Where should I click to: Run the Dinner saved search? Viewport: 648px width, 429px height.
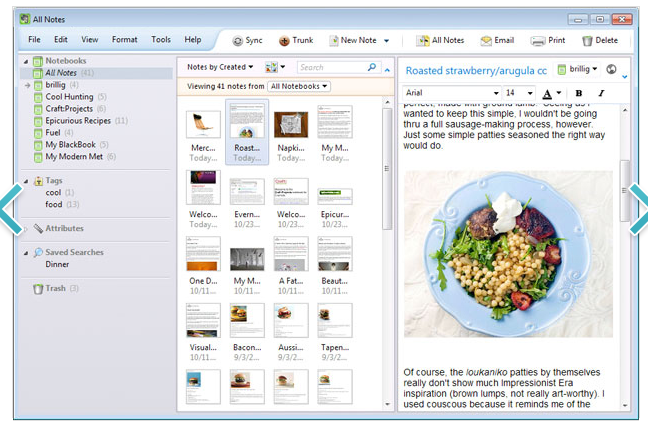57,265
